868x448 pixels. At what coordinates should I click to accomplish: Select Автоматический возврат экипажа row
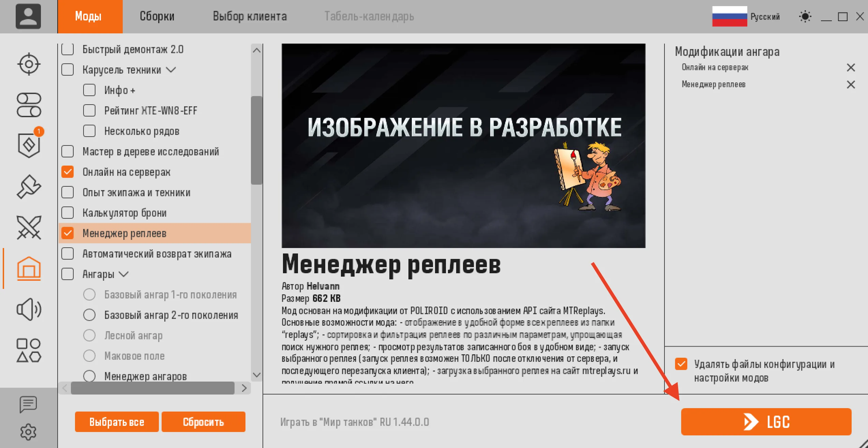click(155, 254)
